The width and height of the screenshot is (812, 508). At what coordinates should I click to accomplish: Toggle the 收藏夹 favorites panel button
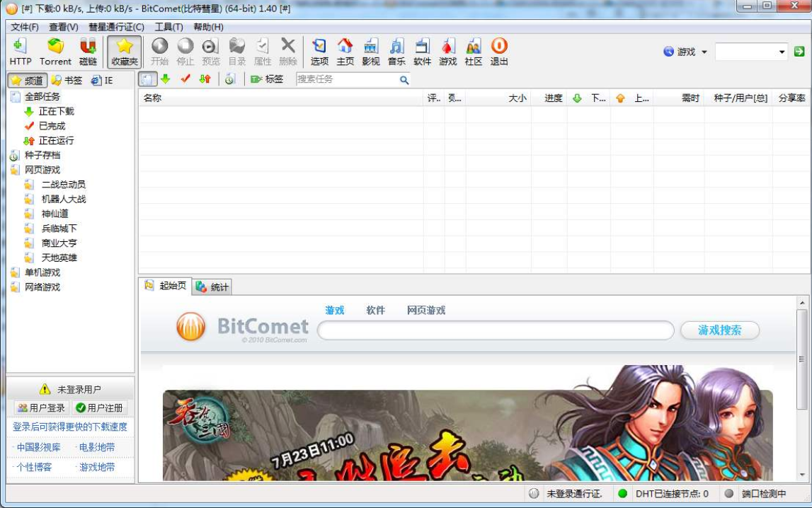[x=125, y=52]
